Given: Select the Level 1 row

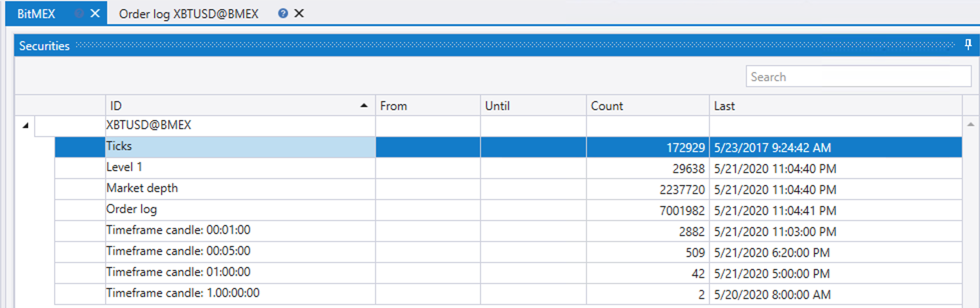Looking at the screenshot, I should coord(508,168).
